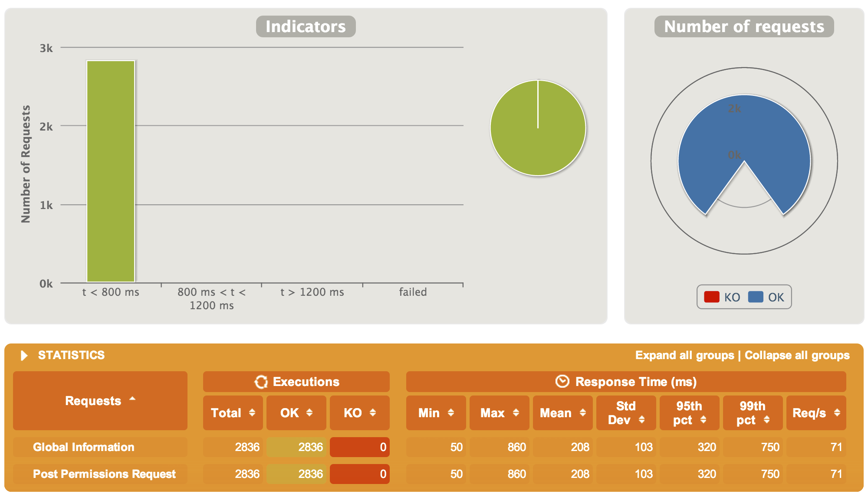Click sort arrows on Min column

451,412
